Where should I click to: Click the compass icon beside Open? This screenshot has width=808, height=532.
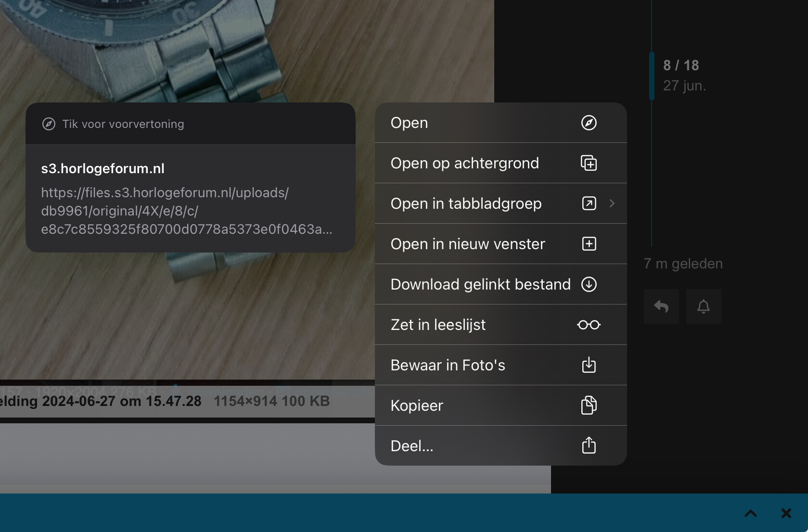click(589, 123)
